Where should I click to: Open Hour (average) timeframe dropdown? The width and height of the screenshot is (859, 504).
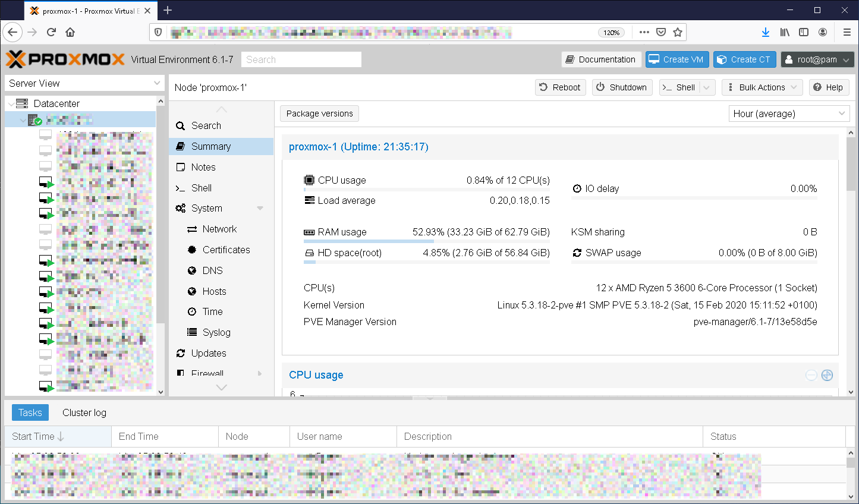pyautogui.click(x=789, y=114)
